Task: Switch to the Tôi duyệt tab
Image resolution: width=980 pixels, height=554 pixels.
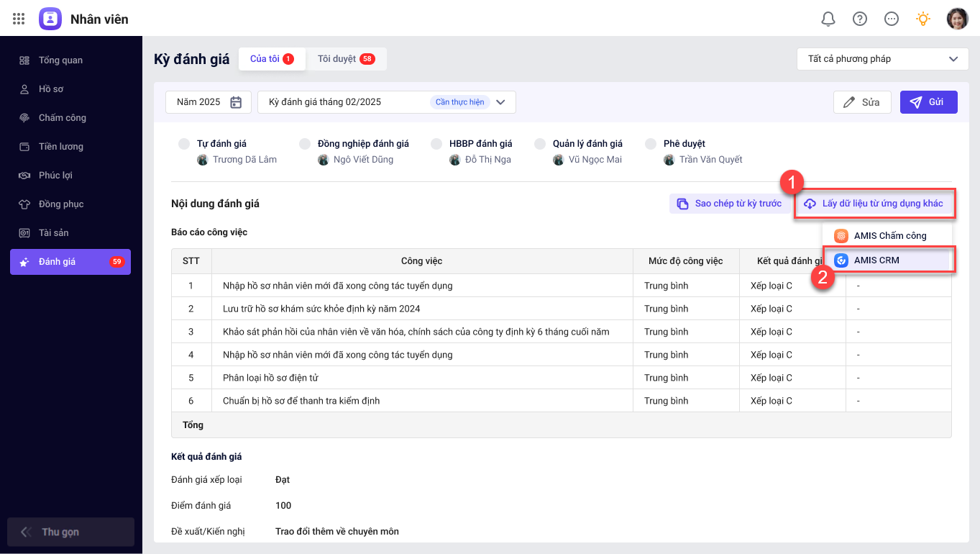Action: [346, 59]
